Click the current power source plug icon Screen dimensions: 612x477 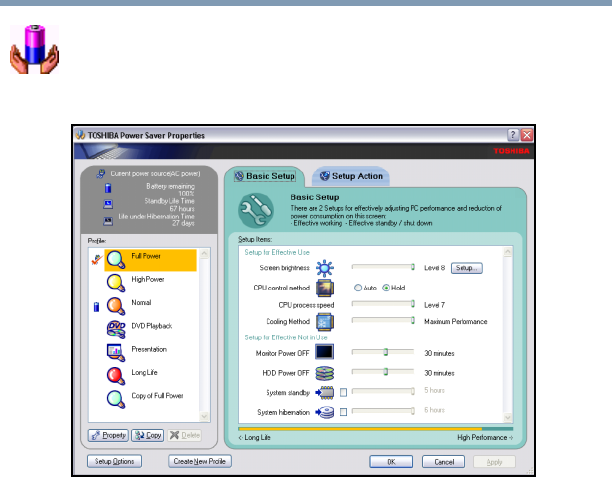click(101, 173)
